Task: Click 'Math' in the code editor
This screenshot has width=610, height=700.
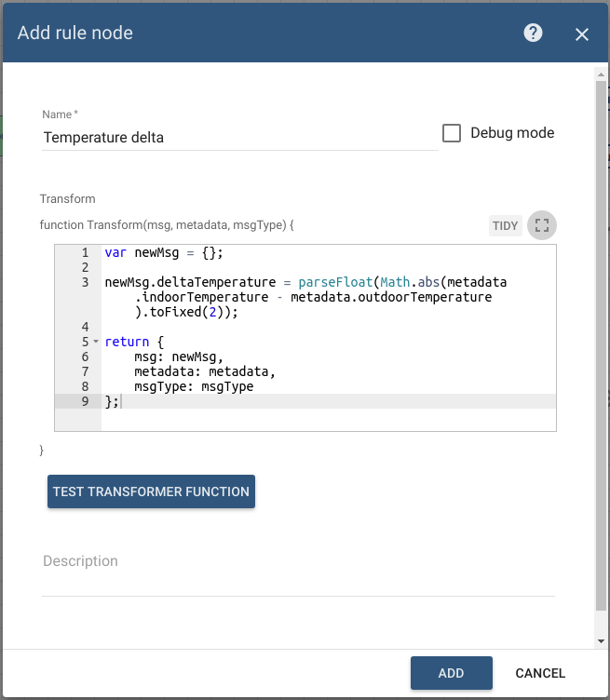Action: click(395, 282)
